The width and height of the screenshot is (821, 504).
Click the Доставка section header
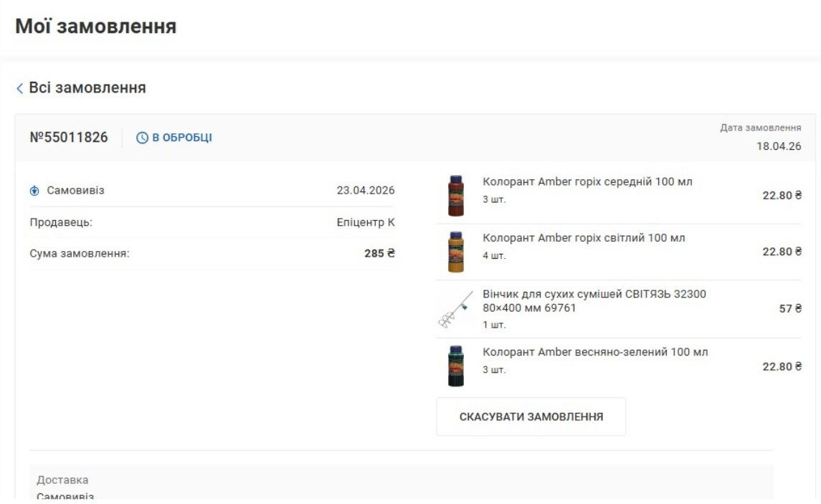click(x=62, y=480)
